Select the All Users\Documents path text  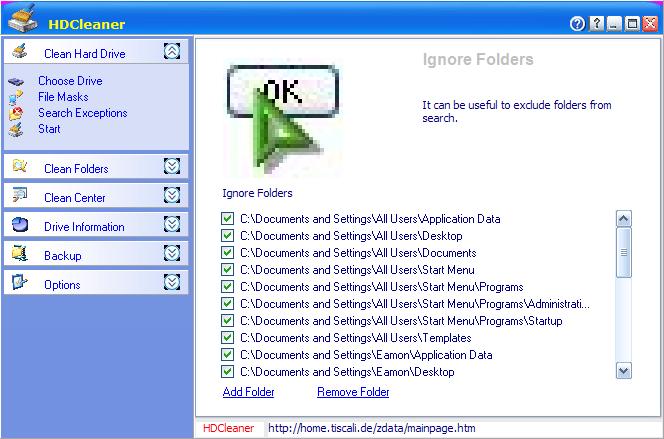[358, 253]
